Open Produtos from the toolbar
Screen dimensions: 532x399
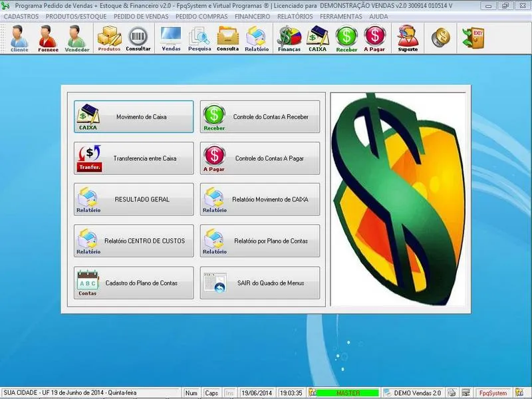pos(109,39)
